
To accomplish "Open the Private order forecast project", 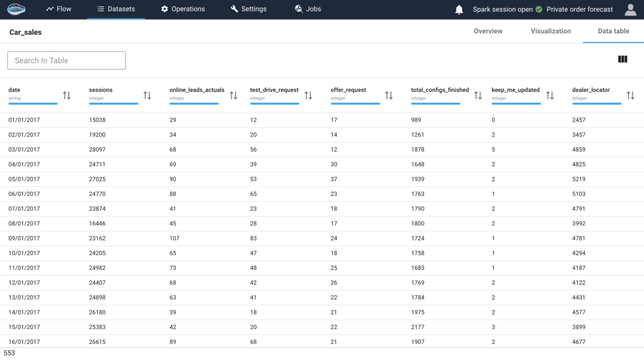I will point(579,9).
